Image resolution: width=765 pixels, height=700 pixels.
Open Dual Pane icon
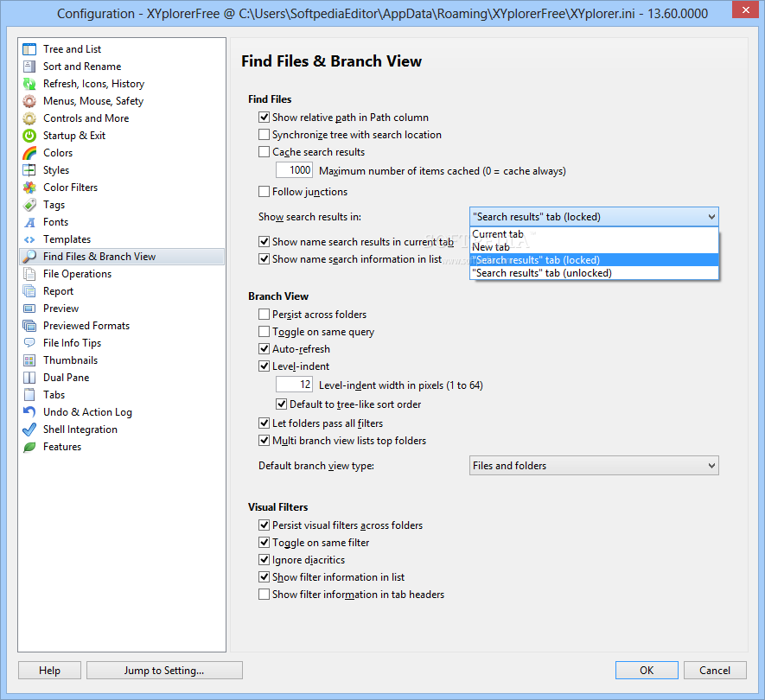tap(29, 378)
